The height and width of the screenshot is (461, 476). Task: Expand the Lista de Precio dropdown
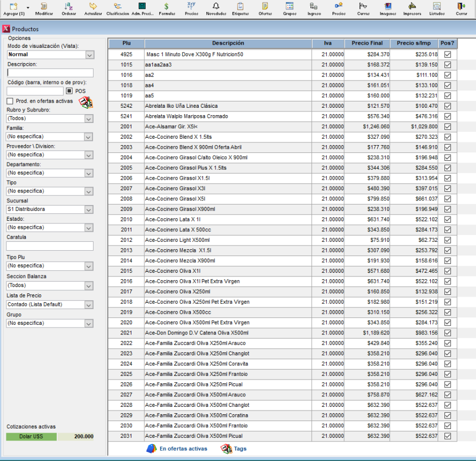coord(89,304)
